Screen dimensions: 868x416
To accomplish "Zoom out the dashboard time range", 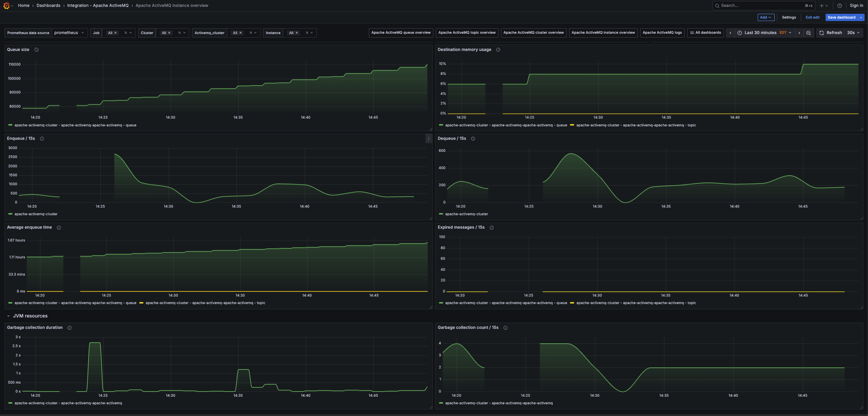I will (808, 33).
